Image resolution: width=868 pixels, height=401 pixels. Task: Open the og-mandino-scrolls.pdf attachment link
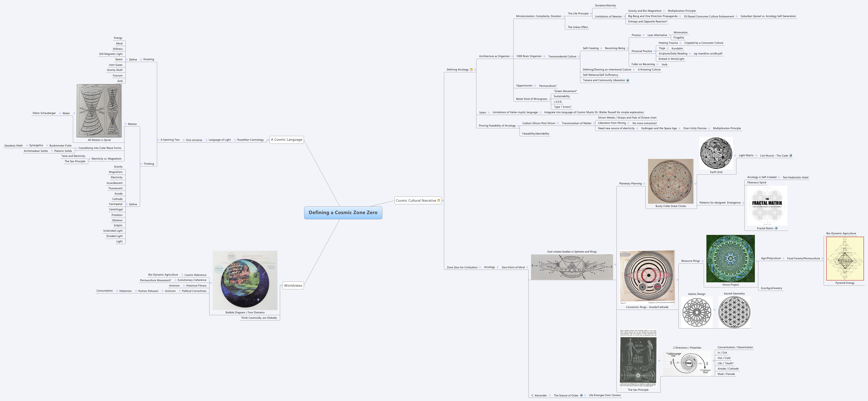click(x=708, y=53)
